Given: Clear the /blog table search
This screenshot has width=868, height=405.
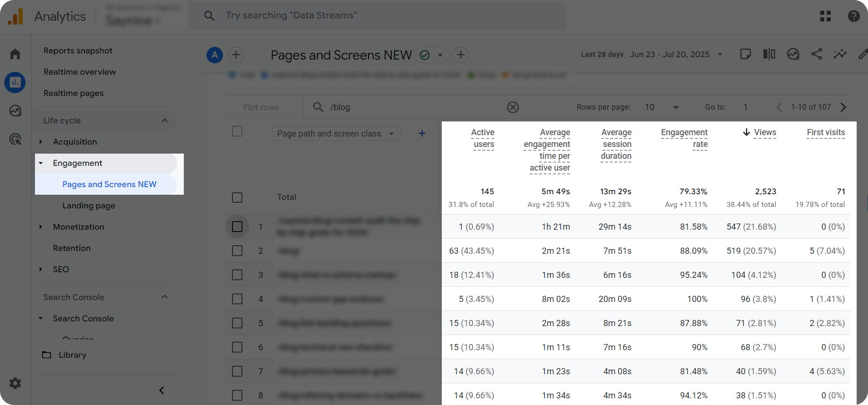Looking at the screenshot, I should [x=513, y=107].
